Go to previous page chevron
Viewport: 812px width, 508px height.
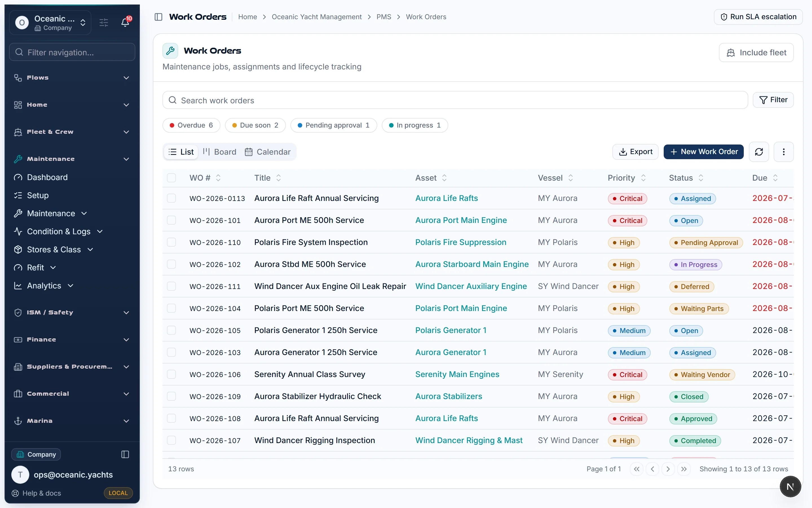pyautogui.click(x=652, y=469)
